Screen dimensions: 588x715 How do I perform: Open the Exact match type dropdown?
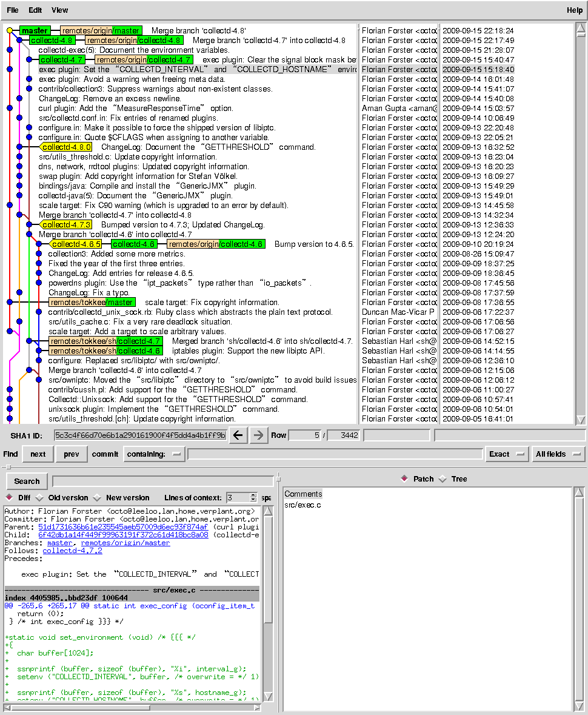point(506,454)
